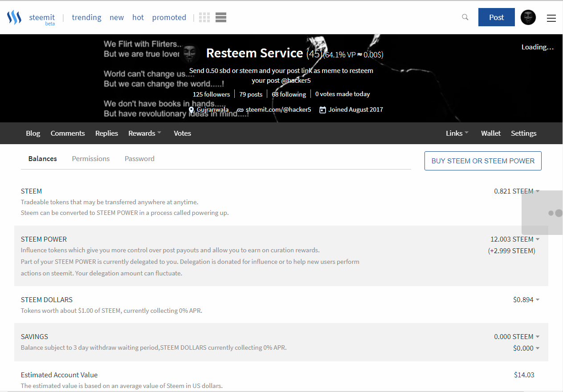Click the location pin icon beside Gujranwala

pos(192,110)
